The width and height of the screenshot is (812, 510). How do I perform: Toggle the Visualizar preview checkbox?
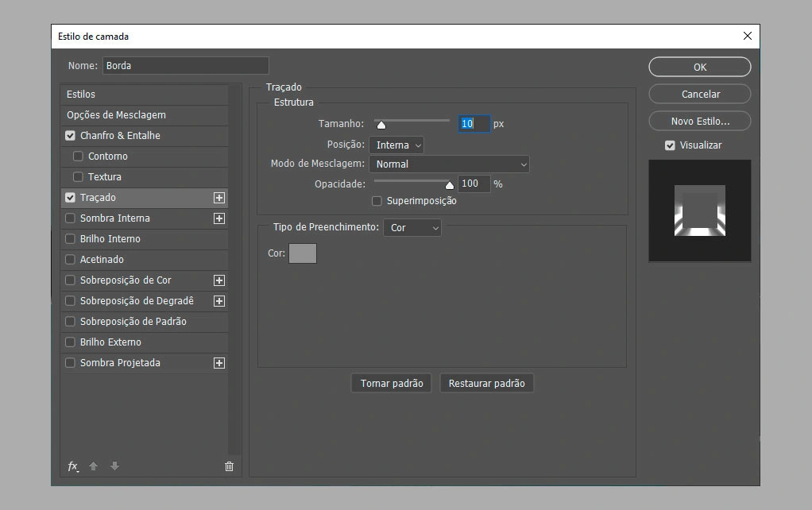[x=670, y=145]
